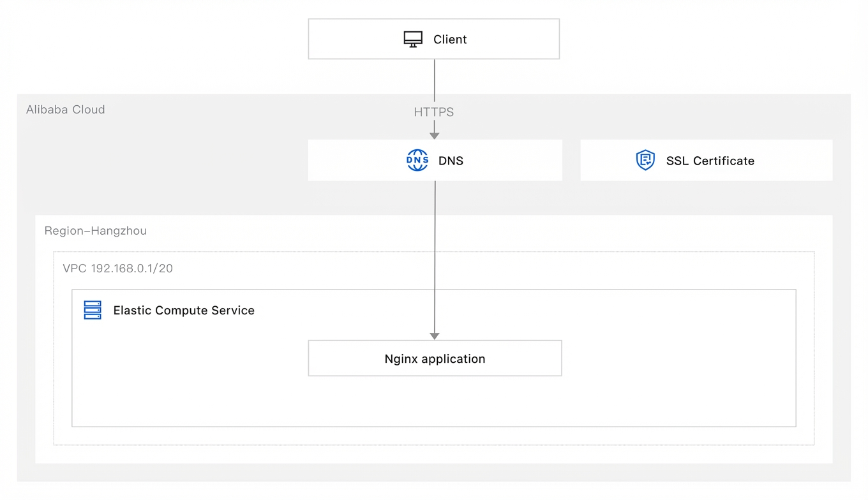This screenshot has width=868, height=500.
Task: Click the Elastic Compute Service server icon
Action: click(x=93, y=310)
